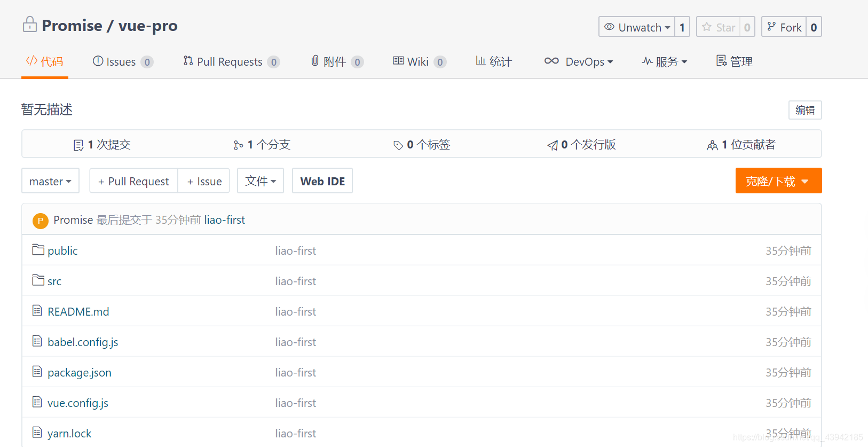Image resolution: width=868 pixels, height=447 pixels.
Task: Click the attachment paperclip icon
Action: pos(315,61)
